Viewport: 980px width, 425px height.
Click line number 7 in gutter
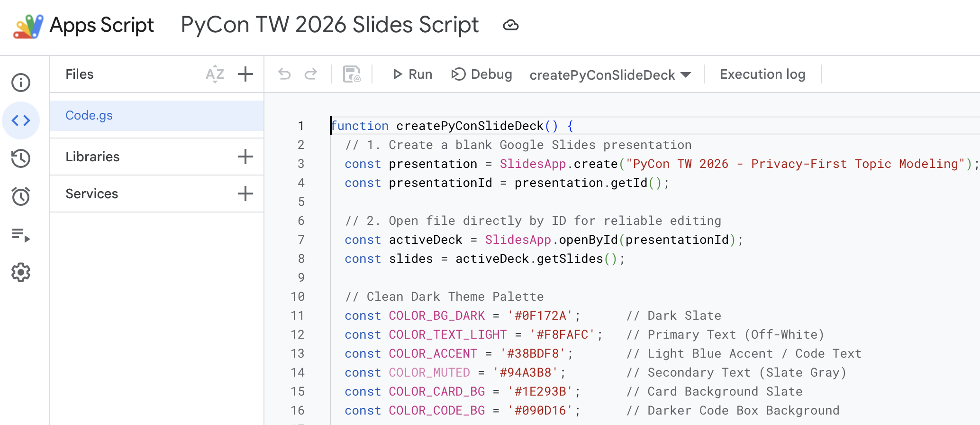point(301,240)
